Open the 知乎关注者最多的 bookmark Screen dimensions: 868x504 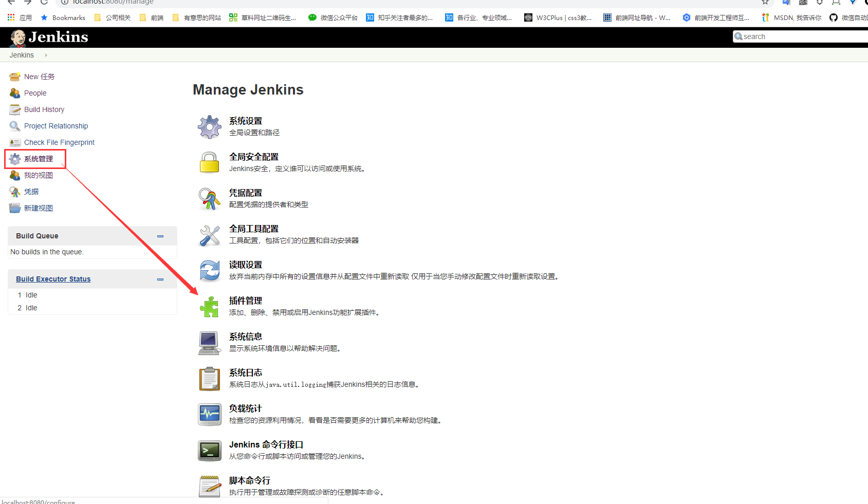point(399,17)
